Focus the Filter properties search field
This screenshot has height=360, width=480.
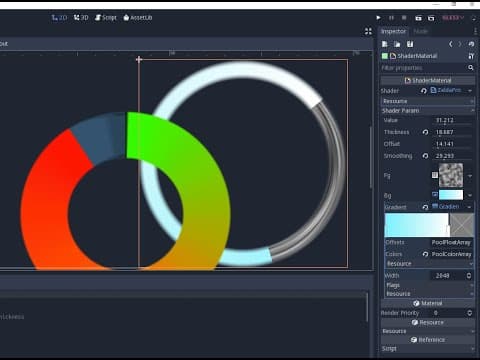(423, 68)
